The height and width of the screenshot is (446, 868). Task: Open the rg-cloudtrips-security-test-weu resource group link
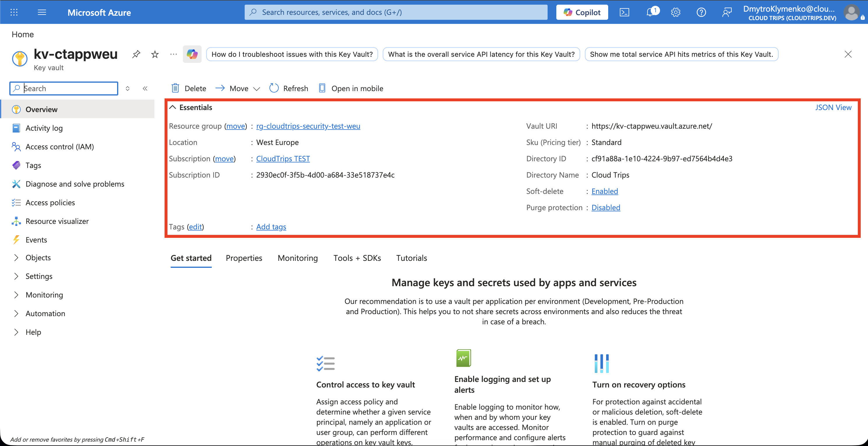click(x=308, y=126)
